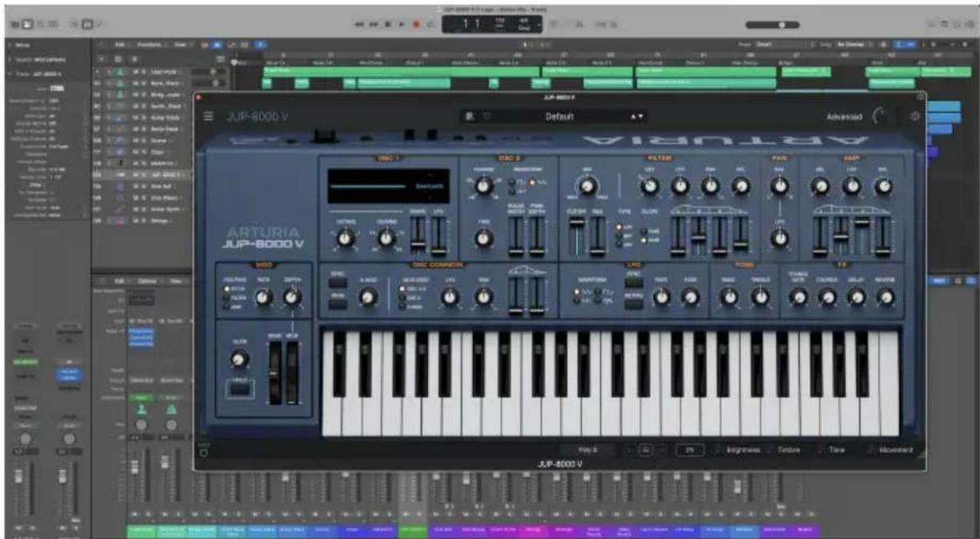Click the FX Chorus knob
Viewport: 980px width, 539px height.
point(827,298)
